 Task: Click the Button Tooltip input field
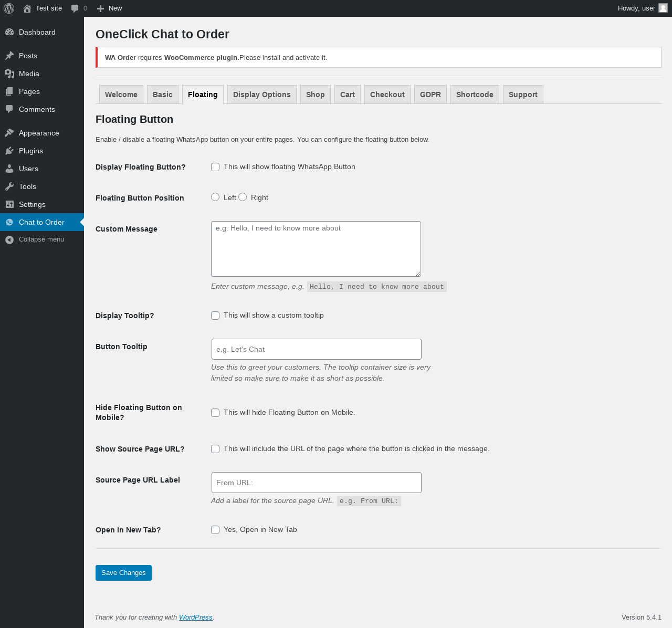[317, 349]
